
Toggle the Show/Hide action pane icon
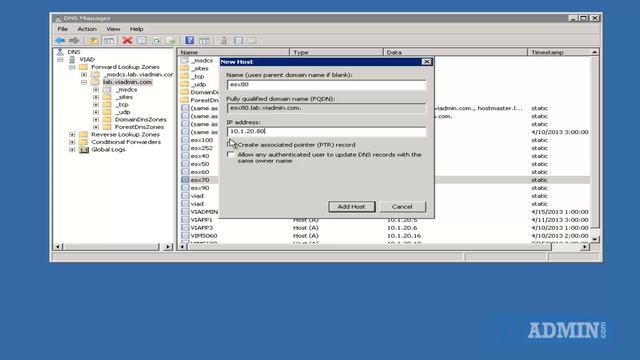click(x=204, y=40)
